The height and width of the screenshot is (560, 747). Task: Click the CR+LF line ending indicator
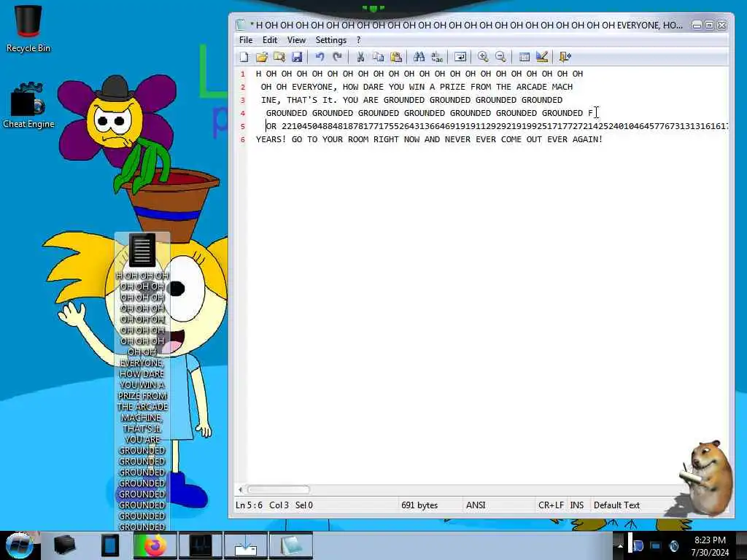pos(551,505)
